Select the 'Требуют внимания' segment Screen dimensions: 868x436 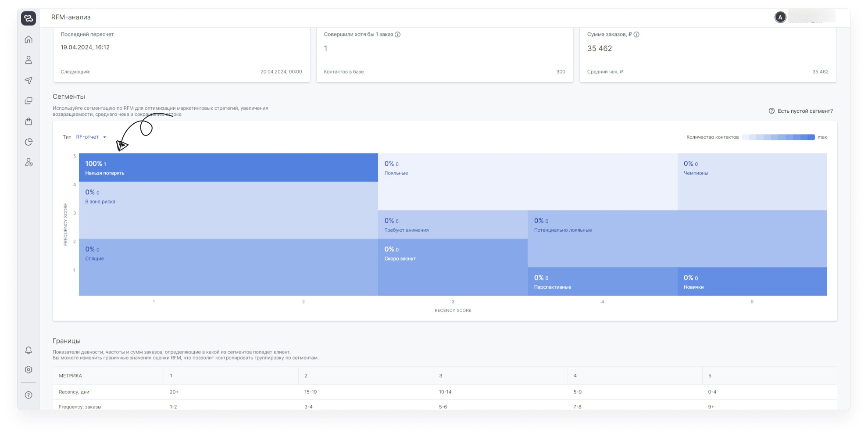[x=453, y=225]
